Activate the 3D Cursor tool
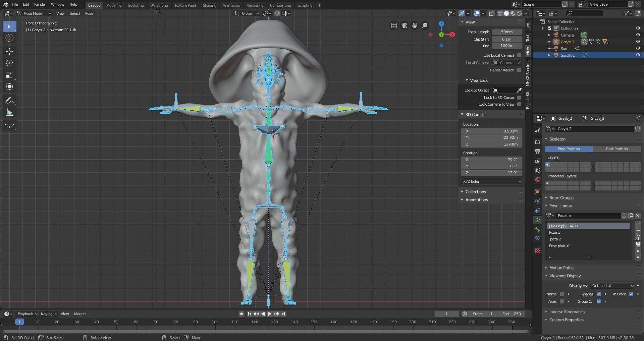Screen dimensions: 644x341 pos(9,38)
